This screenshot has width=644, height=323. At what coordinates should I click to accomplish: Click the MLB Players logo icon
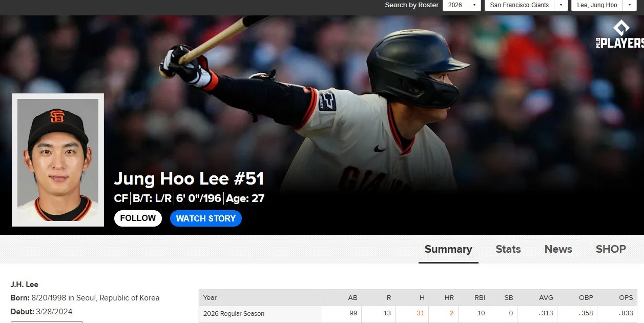[619, 35]
